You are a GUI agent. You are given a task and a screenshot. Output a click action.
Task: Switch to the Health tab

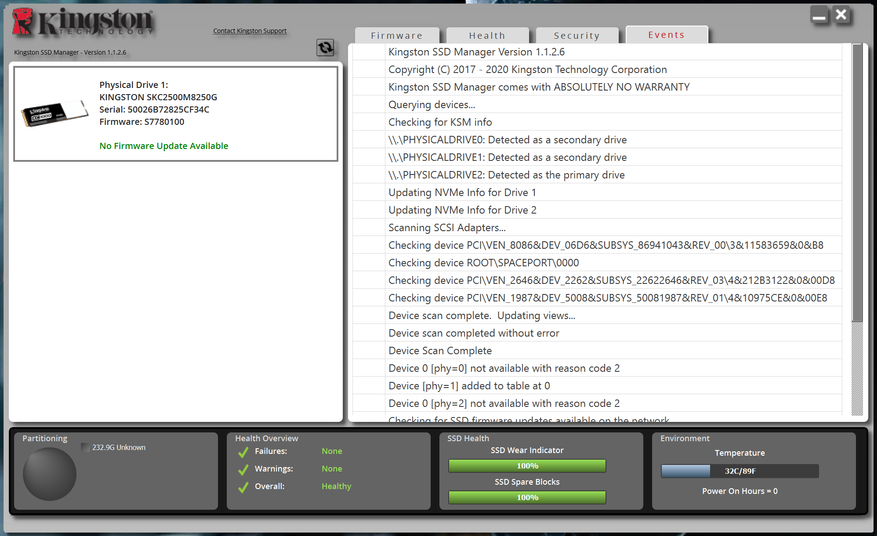pos(487,36)
